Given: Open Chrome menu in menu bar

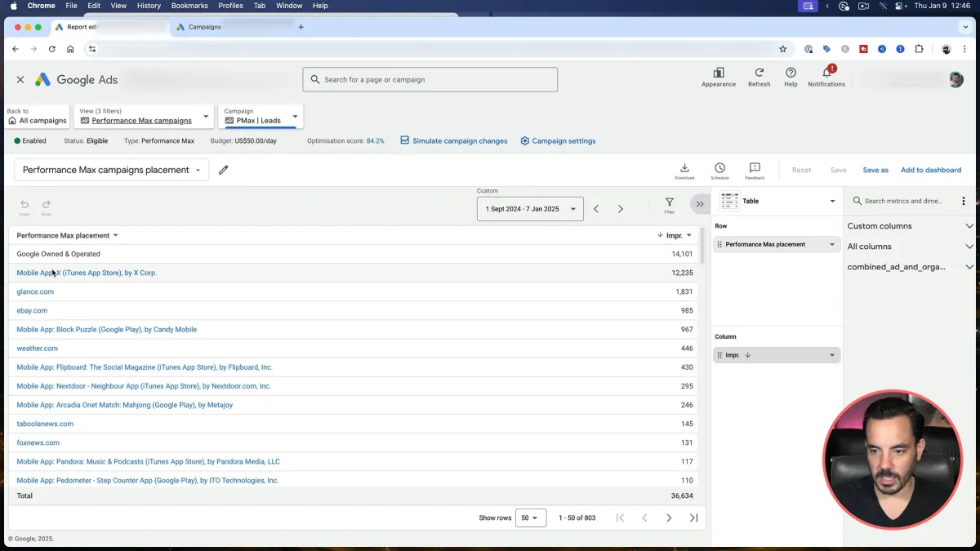Looking at the screenshot, I should pyautogui.click(x=41, y=6).
